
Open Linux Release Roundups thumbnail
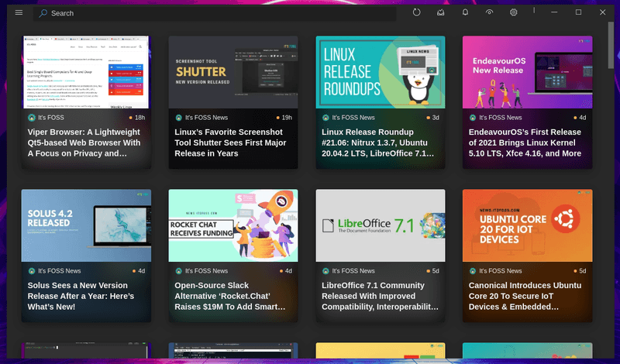click(x=381, y=72)
